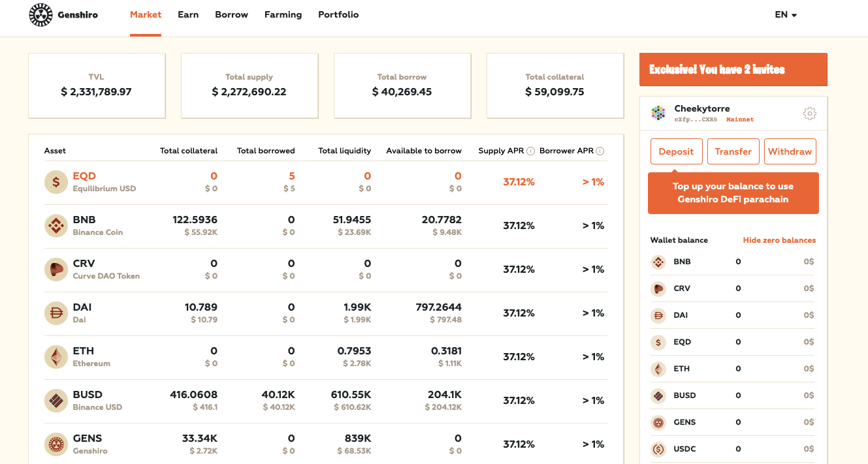Click the Withdraw button
This screenshot has height=464, width=868.
click(x=790, y=151)
